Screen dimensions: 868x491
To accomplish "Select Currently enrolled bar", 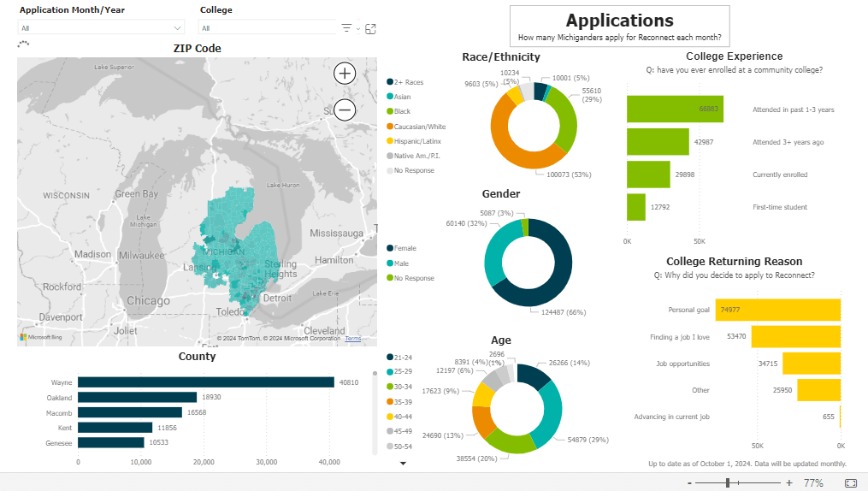I will coord(648,175).
